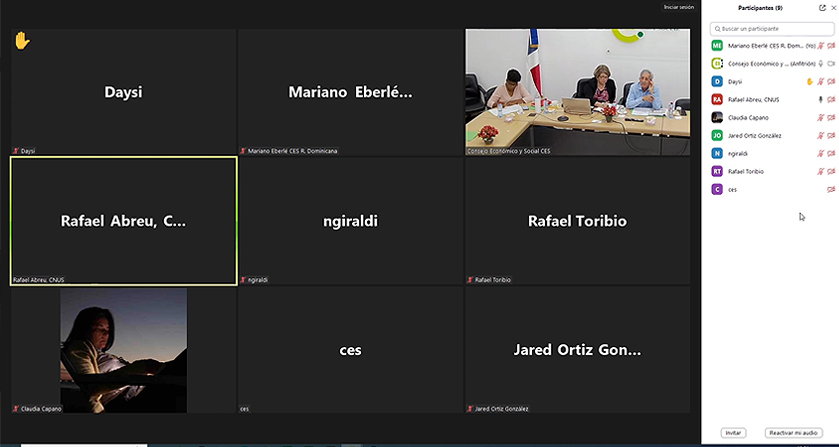
Task: Click the Rafael Abreu, CNUS tile label
Action: coord(39,280)
